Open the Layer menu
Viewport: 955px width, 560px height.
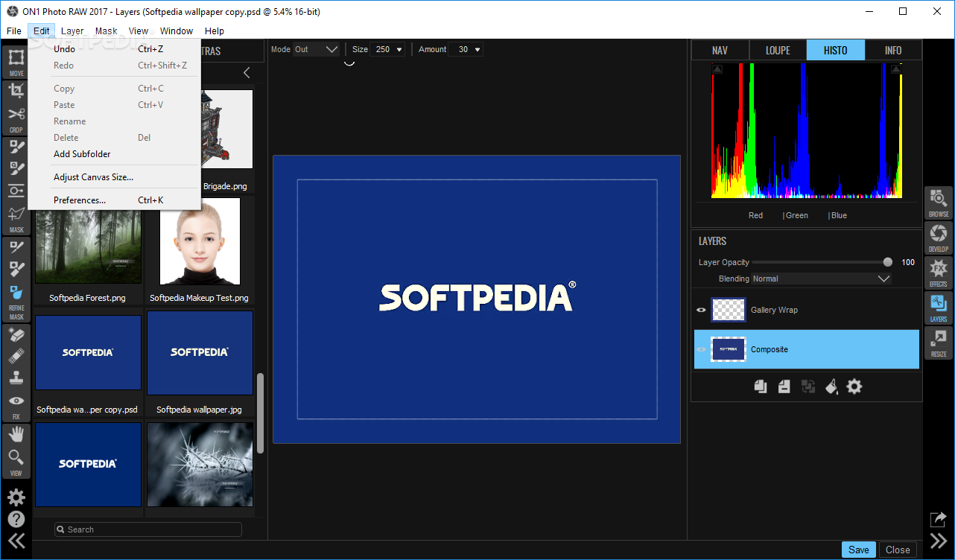72,31
